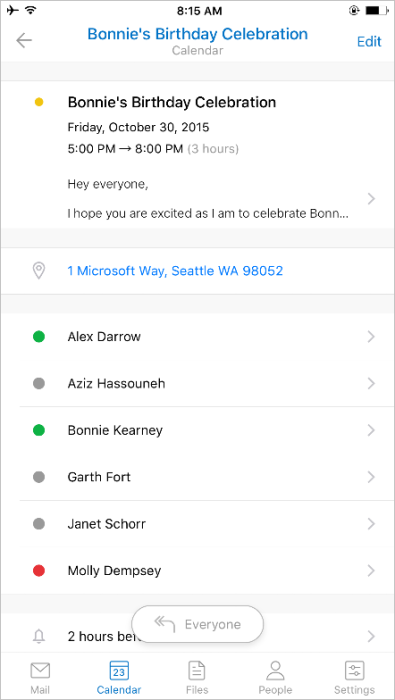This screenshot has width=395, height=700.
Task: Open the Mail tab icon
Action: click(40, 671)
